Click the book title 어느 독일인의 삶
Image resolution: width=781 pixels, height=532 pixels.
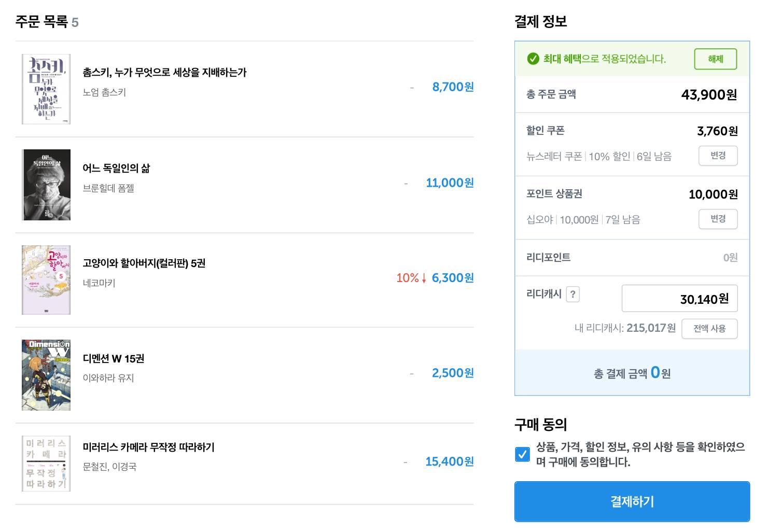point(116,169)
